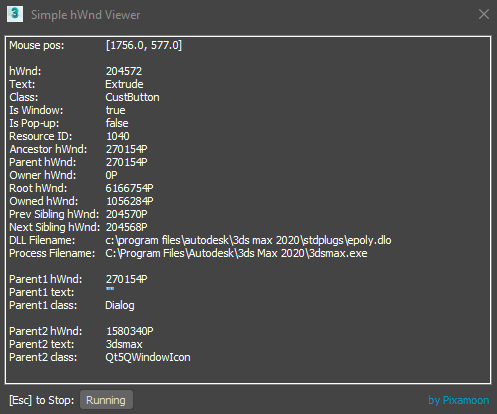Image resolution: width=497 pixels, height=414 pixels.
Task: Click the Owned hWnd value 1056284P
Action: tap(130, 201)
